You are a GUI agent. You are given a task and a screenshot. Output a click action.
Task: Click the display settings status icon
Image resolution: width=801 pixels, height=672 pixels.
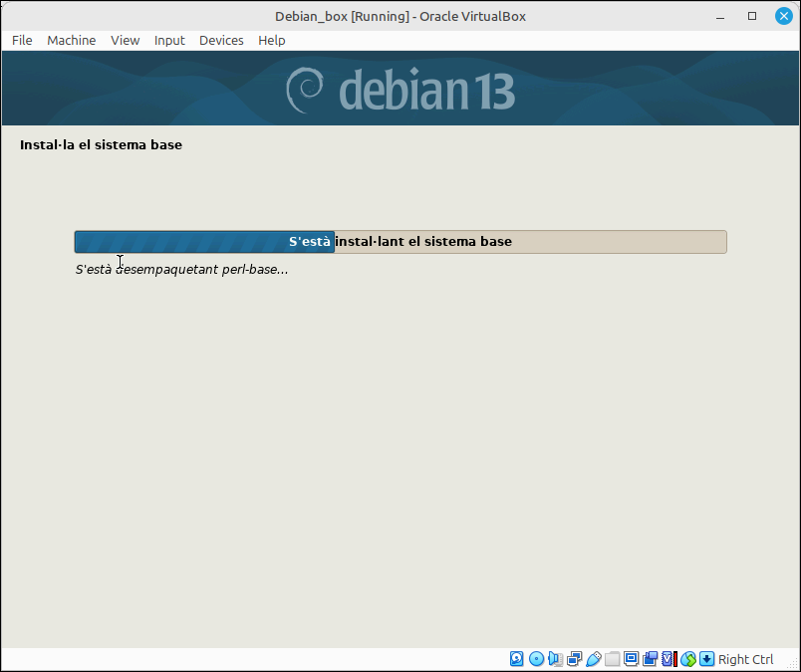[x=632, y=659]
